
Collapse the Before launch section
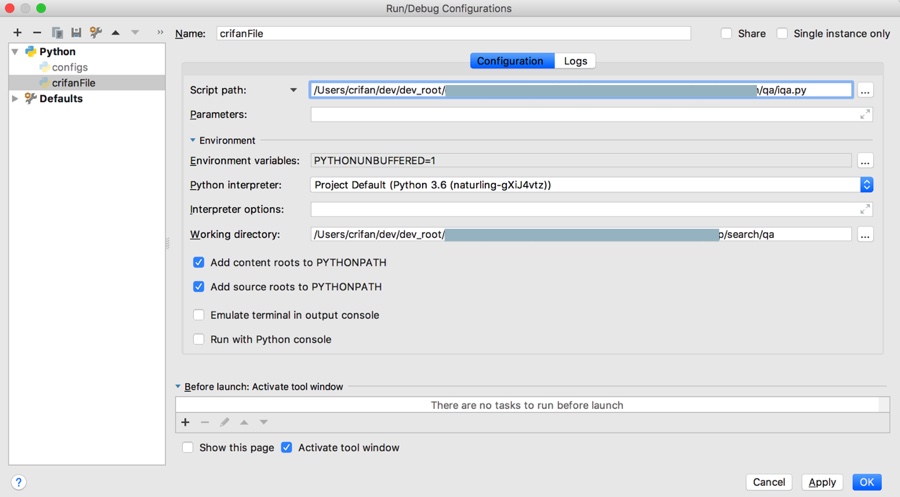pyautogui.click(x=178, y=386)
